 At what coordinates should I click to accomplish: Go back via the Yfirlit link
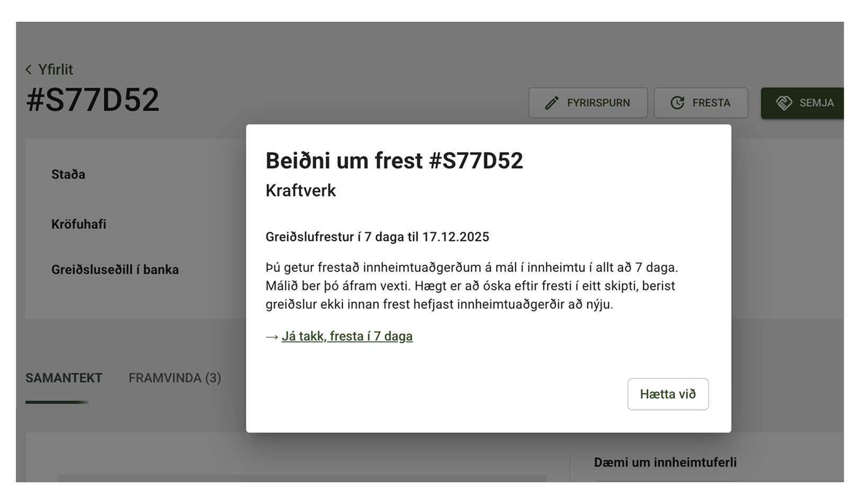[x=55, y=69]
